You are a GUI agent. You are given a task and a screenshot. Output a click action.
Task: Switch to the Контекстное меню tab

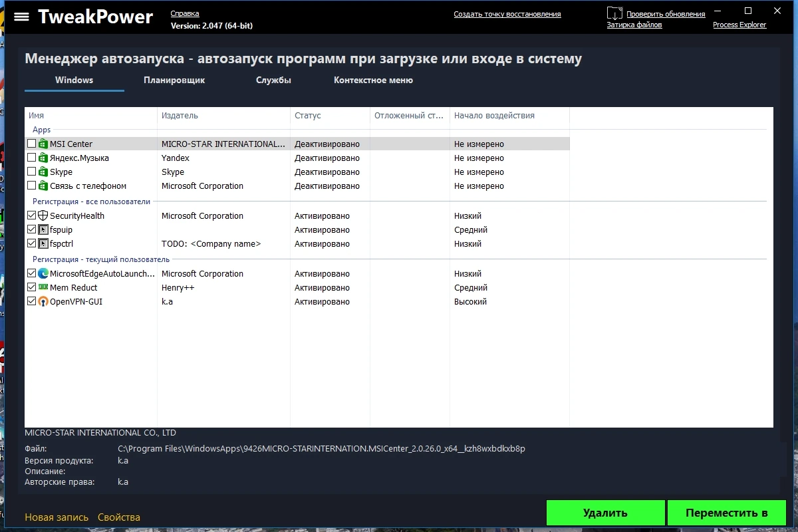[373, 80]
